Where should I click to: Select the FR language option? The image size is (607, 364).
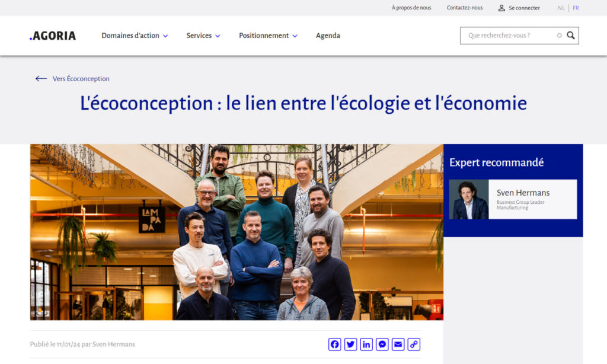(x=576, y=8)
